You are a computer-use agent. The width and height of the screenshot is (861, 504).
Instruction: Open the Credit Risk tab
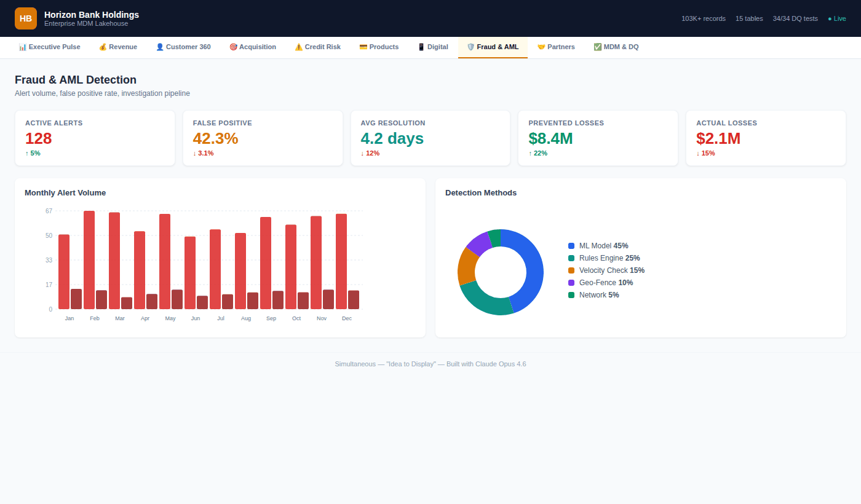[x=317, y=47]
